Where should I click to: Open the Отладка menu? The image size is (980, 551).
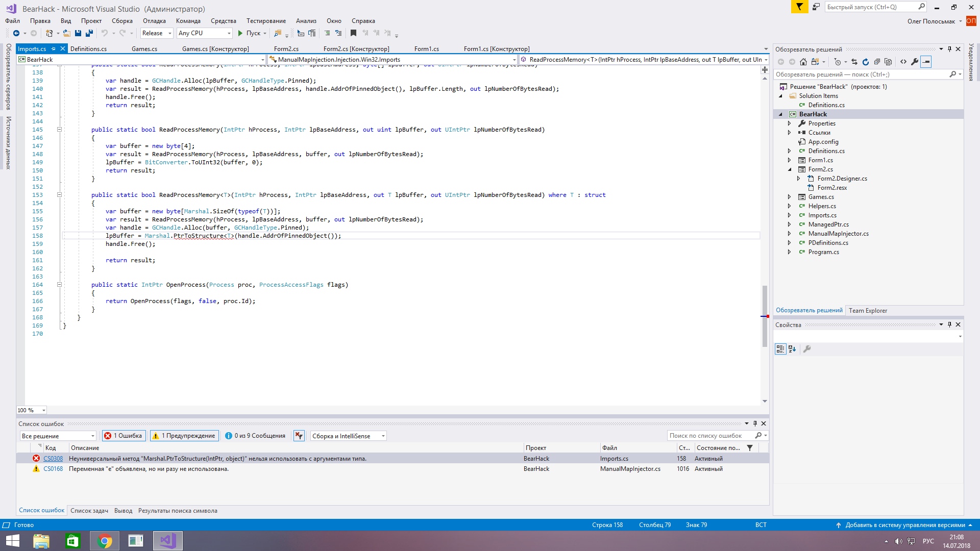coord(154,21)
